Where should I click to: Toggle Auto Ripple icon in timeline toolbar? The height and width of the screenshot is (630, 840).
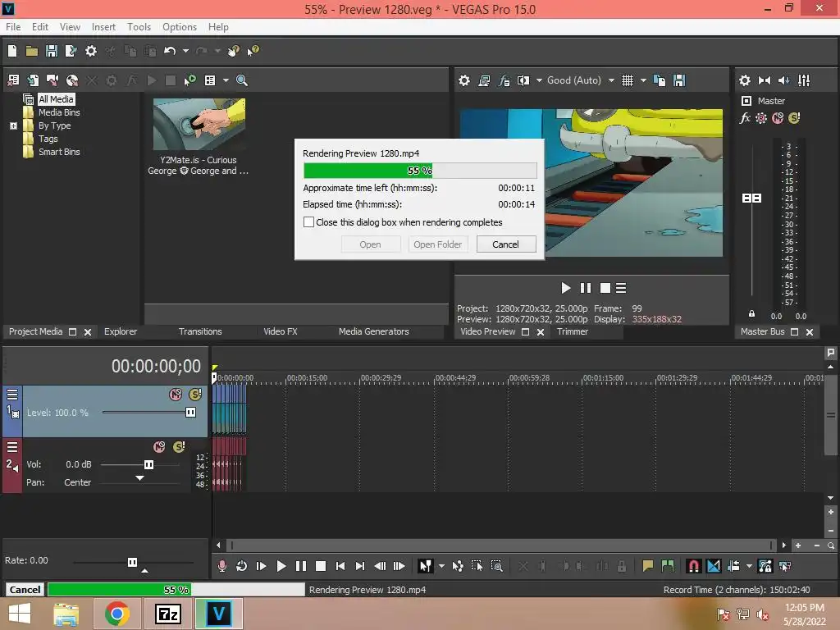tap(733, 566)
